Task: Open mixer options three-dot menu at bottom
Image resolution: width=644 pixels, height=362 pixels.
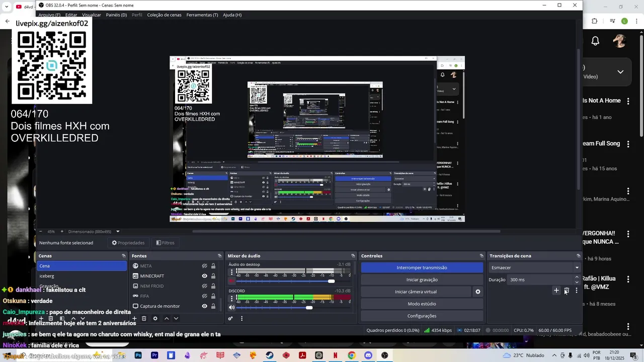Action: click(242, 318)
